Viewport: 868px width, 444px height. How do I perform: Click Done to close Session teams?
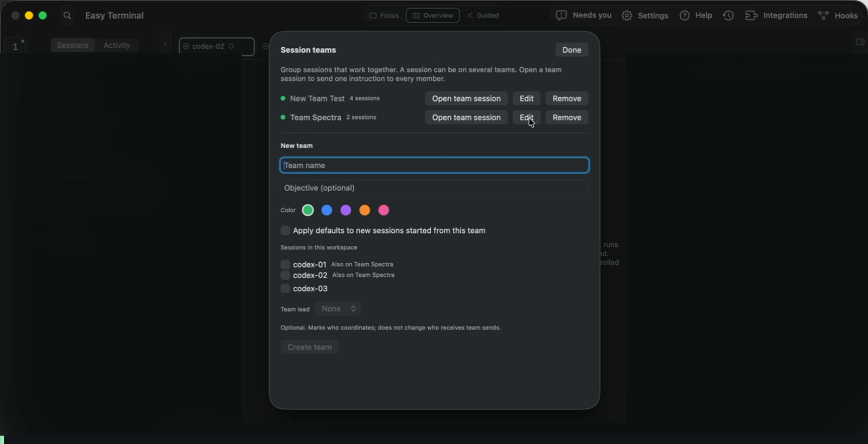[x=571, y=50]
